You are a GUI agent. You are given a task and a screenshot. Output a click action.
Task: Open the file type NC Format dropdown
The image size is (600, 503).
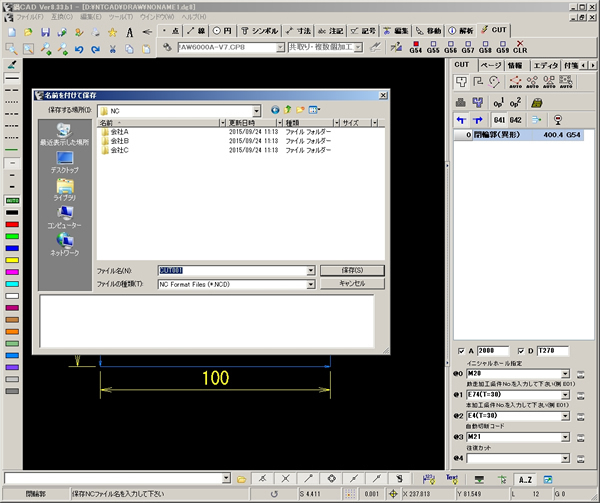[x=311, y=284]
